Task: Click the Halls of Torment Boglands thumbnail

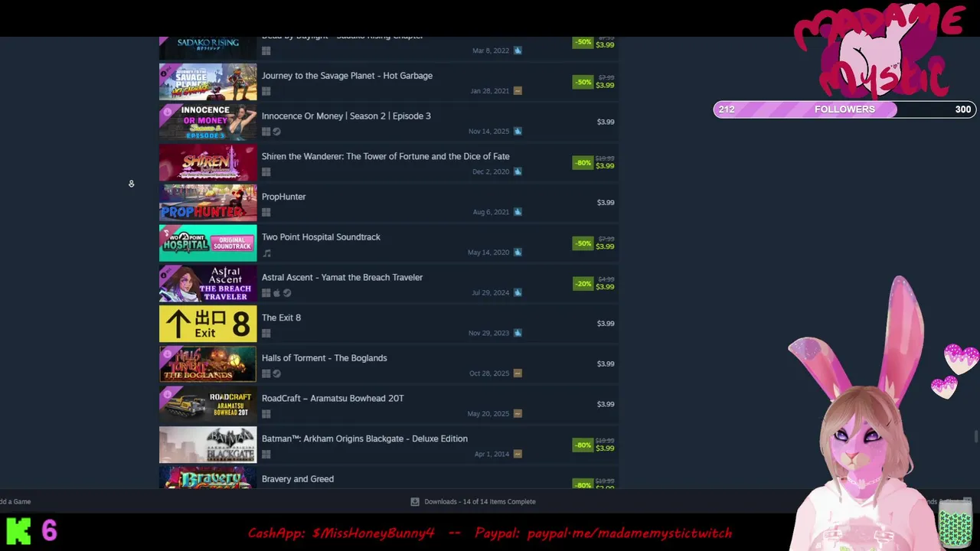Action: (x=208, y=364)
